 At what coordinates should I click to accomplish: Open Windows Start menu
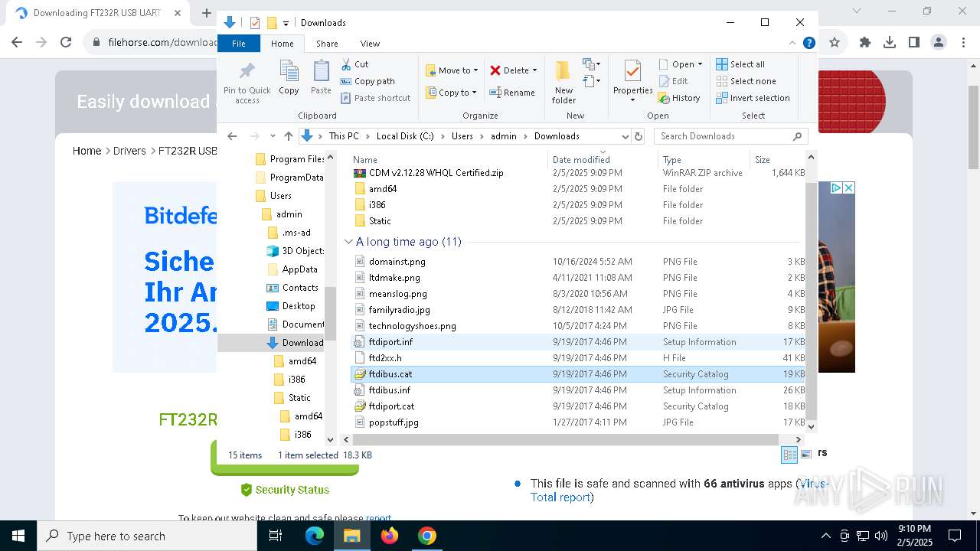tap(18, 536)
